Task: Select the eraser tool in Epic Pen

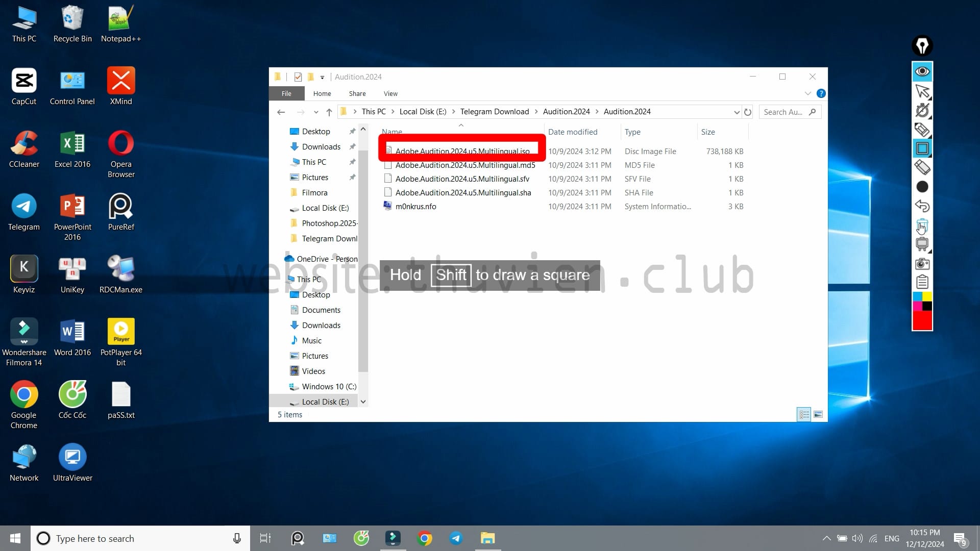Action: (922, 167)
